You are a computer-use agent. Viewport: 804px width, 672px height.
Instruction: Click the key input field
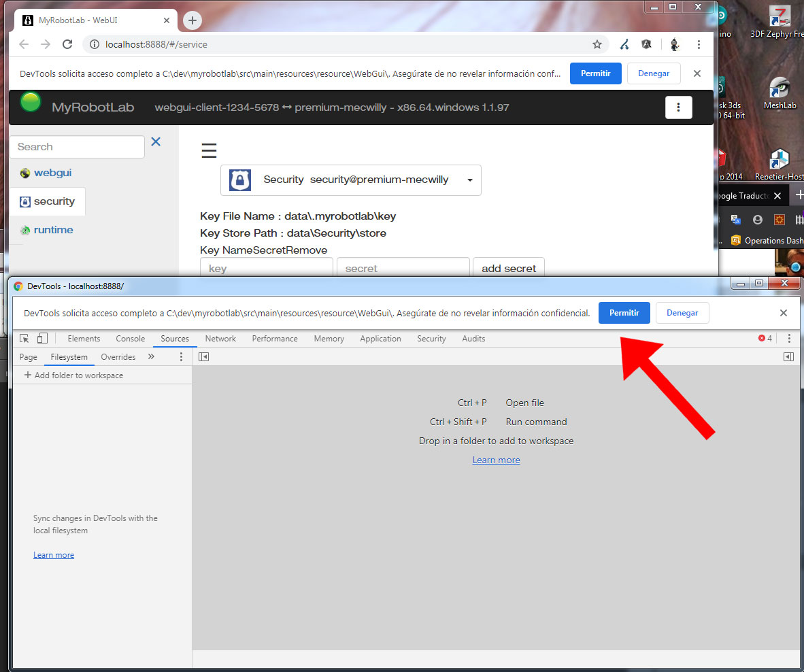coord(266,267)
